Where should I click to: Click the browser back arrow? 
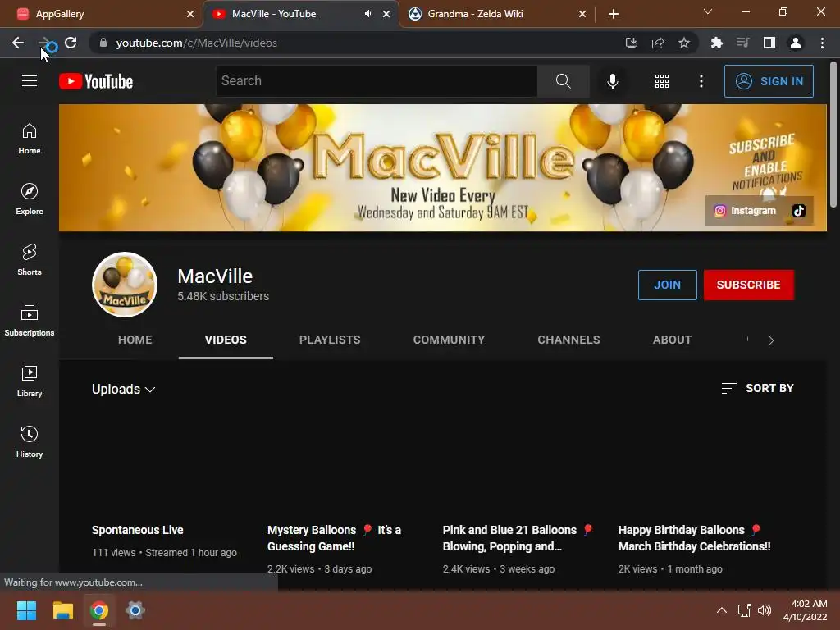pos(18,43)
